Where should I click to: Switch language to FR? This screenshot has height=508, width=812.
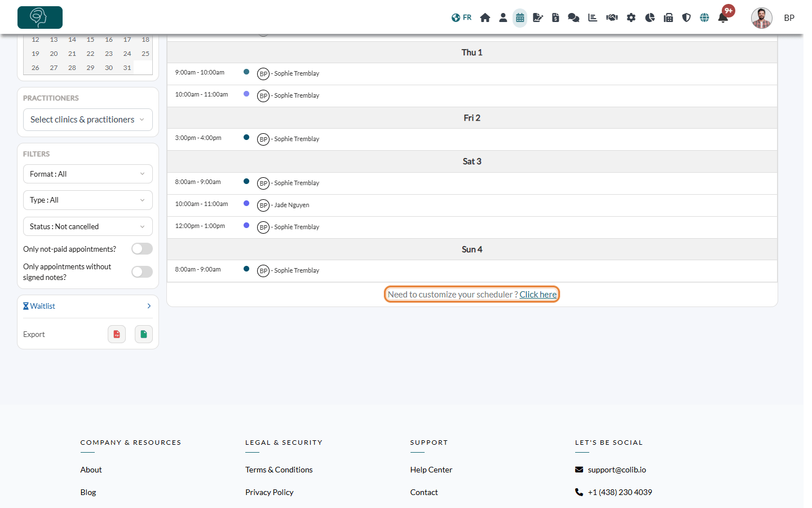pos(461,17)
